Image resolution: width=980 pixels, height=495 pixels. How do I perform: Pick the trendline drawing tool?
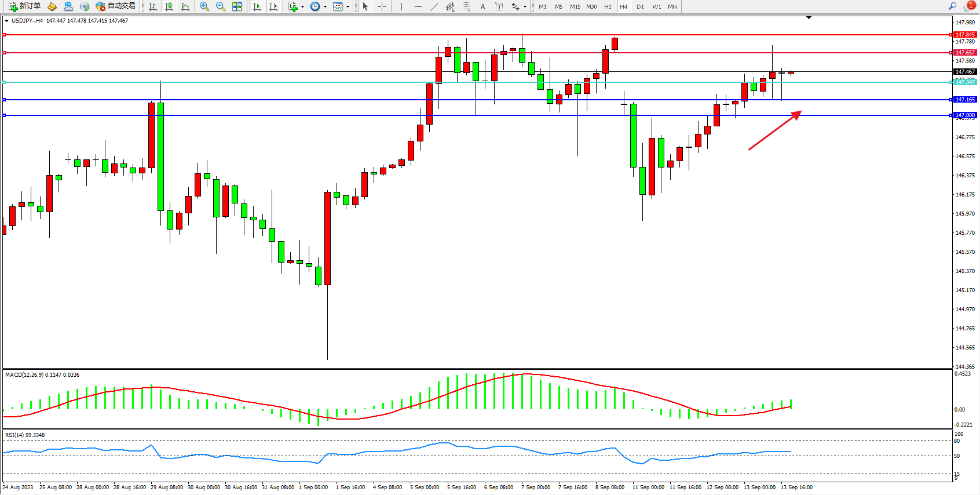pos(434,6)
